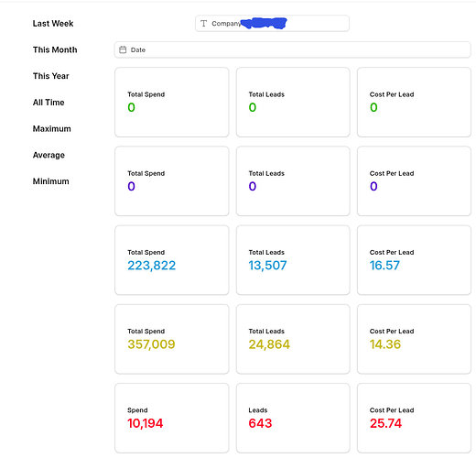This screenshot has height=458, width=476.
Task: Switch to the All Time view
Action: pyautogui.click(x=49, y=103)
